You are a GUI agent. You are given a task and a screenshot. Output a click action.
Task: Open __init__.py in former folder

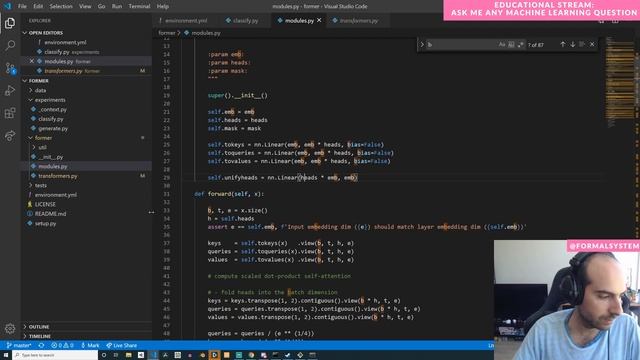click(51, 157)
